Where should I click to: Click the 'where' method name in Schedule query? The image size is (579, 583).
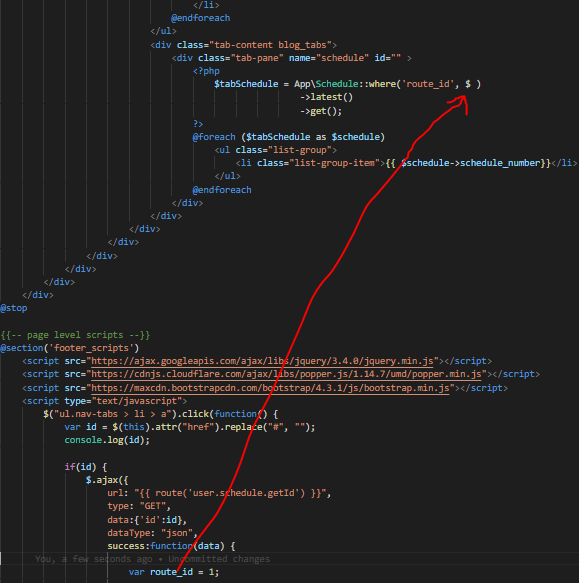coord(382,84)
